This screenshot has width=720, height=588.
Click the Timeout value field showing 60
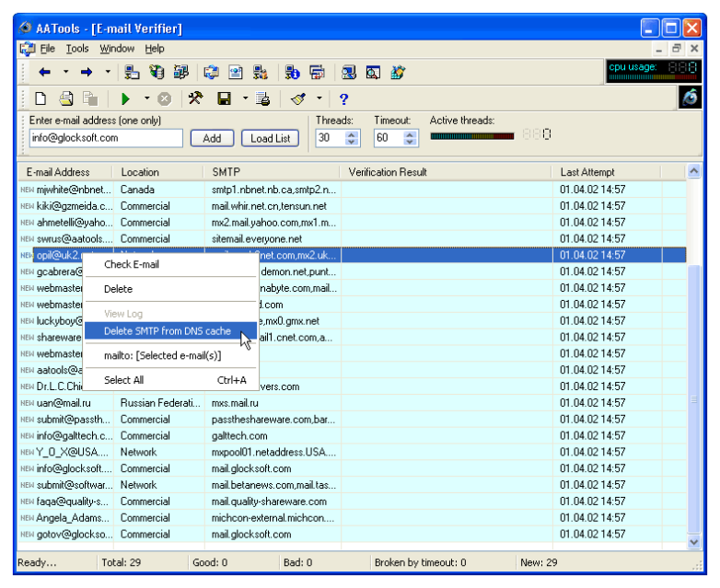click(x=389, y=138)
